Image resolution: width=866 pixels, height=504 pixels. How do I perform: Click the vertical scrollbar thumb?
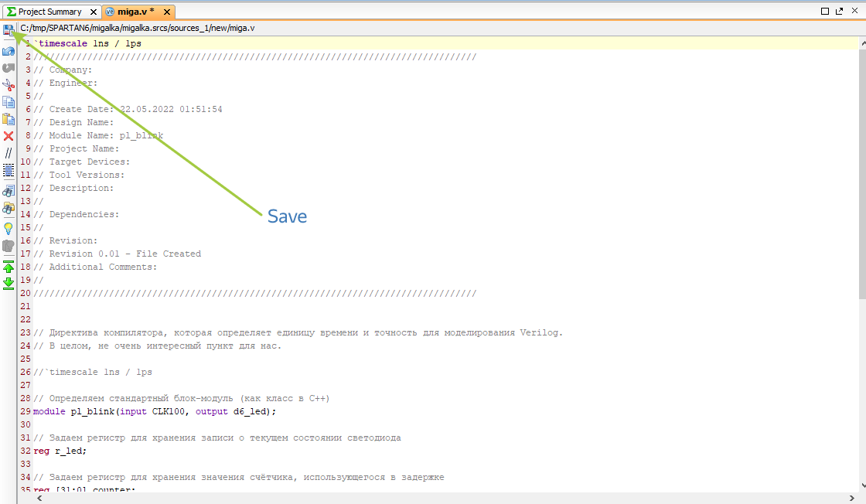click(x=863, y=174)
